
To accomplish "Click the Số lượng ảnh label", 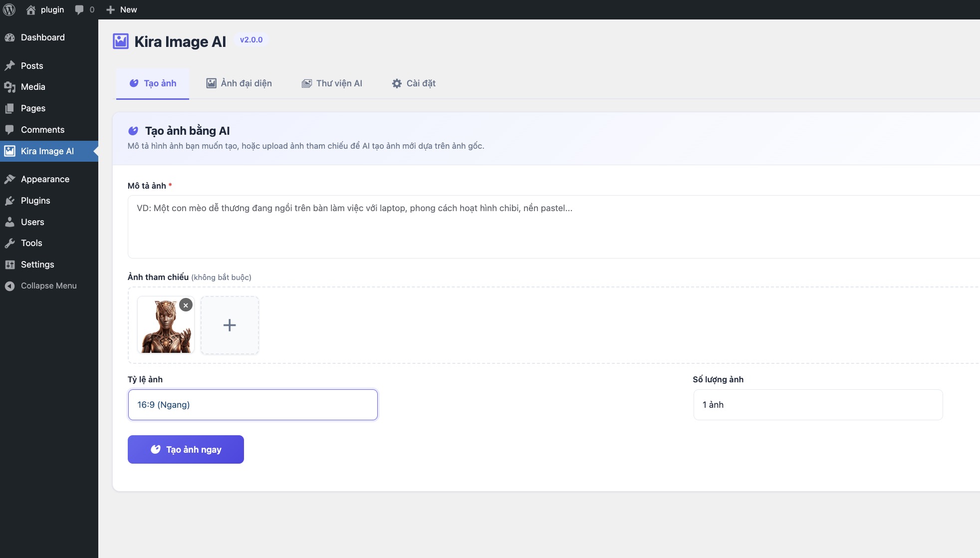I will pyautogui.click(x=718, y=379).
